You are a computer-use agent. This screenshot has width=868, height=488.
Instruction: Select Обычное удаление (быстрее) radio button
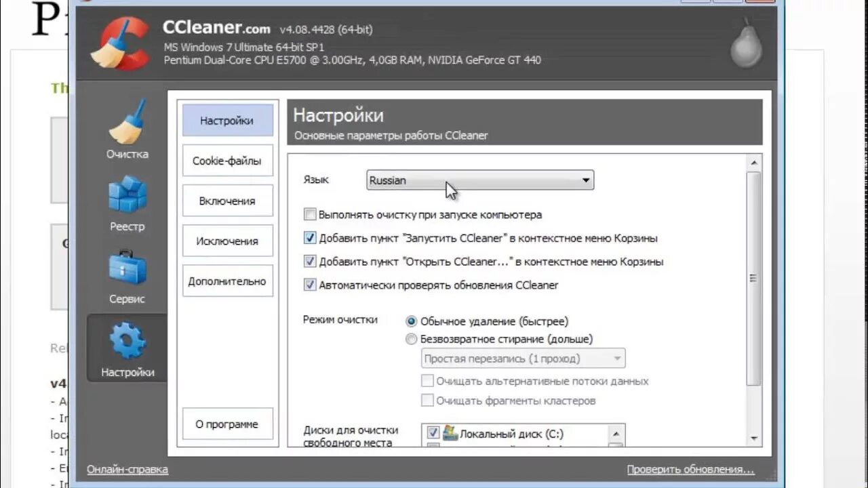(412, 321)
